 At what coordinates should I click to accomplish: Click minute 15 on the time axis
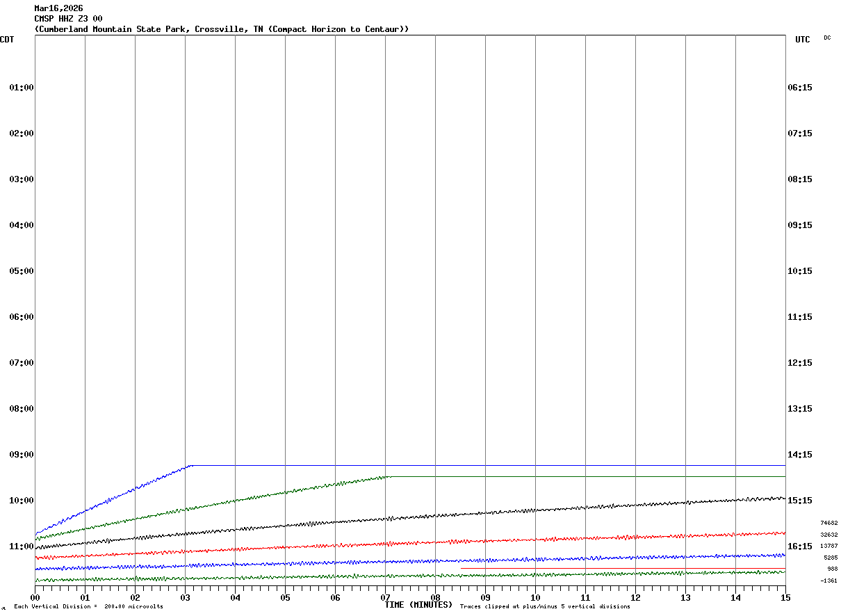(x=785, y=598)
